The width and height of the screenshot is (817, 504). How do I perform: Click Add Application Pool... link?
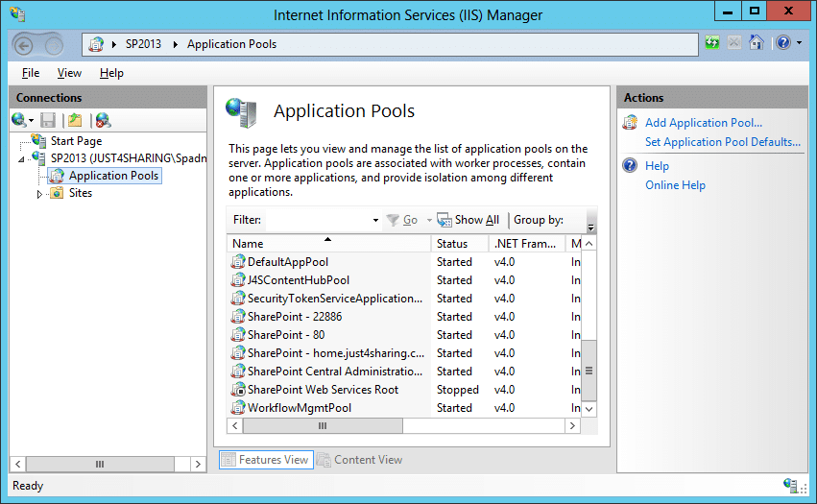click(x=704, y=123)
